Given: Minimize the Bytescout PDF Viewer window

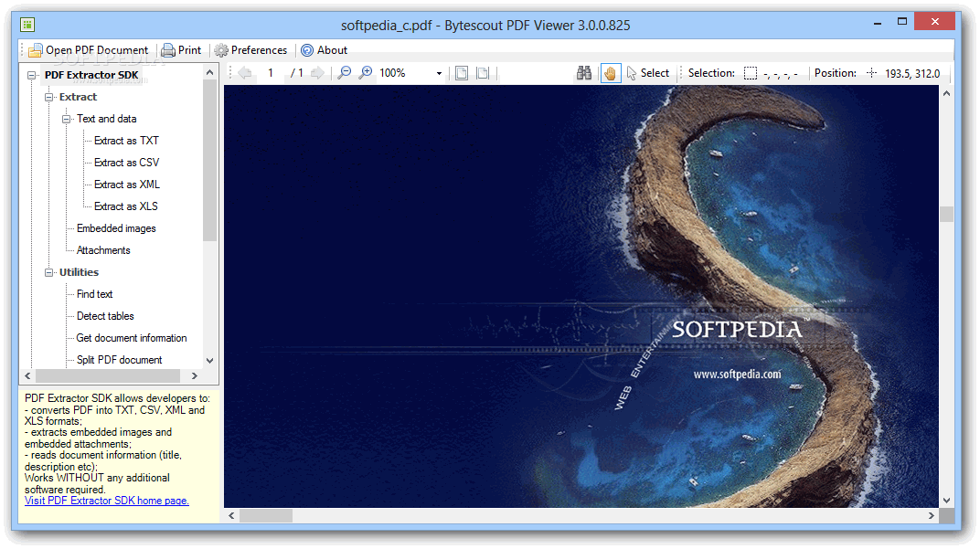Looking at the screenshot, I should (878, 23).
